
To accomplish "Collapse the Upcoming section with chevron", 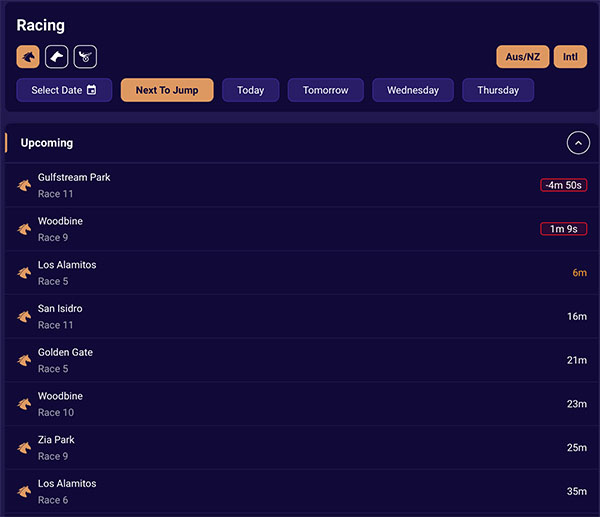I will coord(578,143).
